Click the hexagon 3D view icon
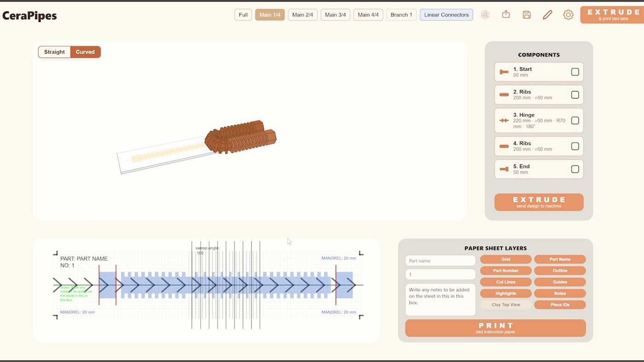Viewport: 644px width, 362px height. 485,15
